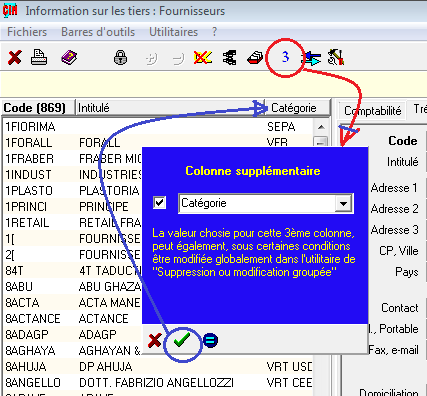
Task: Click DOTT. FABRIZIO ANGELLOZZI name cell
Action: tap(156, 383)
